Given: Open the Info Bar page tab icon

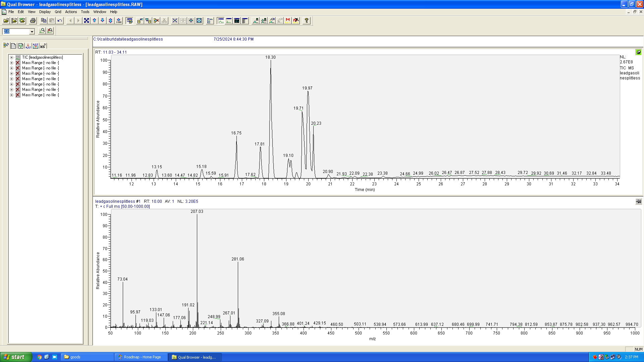Looking at the screenshot, I should coord(13,46).
